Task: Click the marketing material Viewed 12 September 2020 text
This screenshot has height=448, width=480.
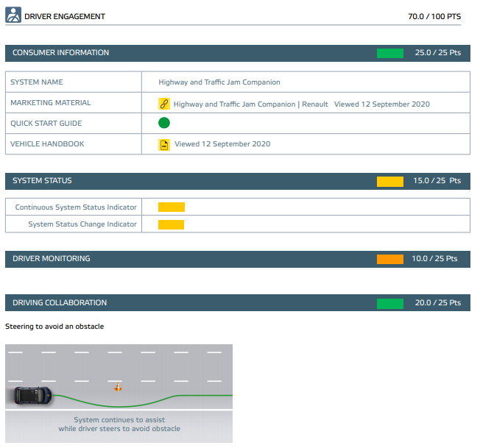Action: [x=382, y=104]
